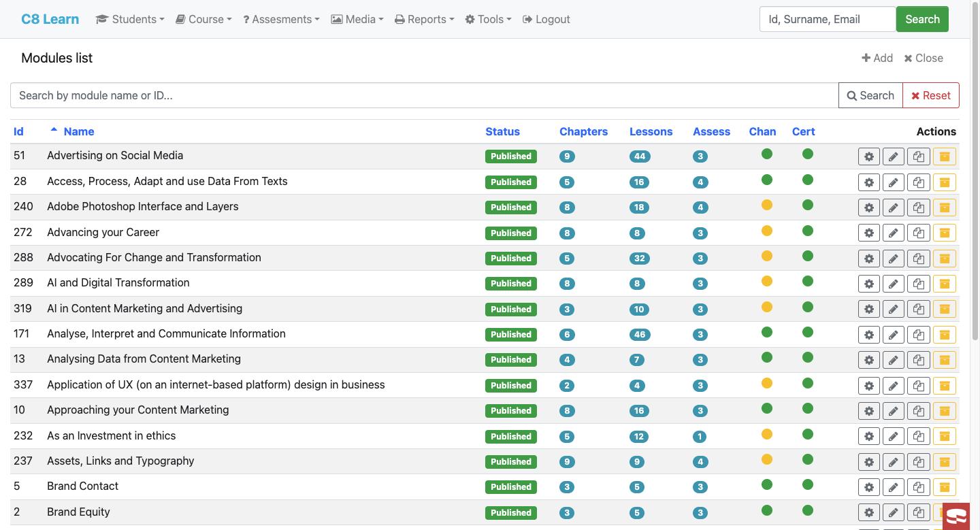Archive the As an Investment in ethics module
Viewport: 980px width, 530px height.
(x=945, y=436)
